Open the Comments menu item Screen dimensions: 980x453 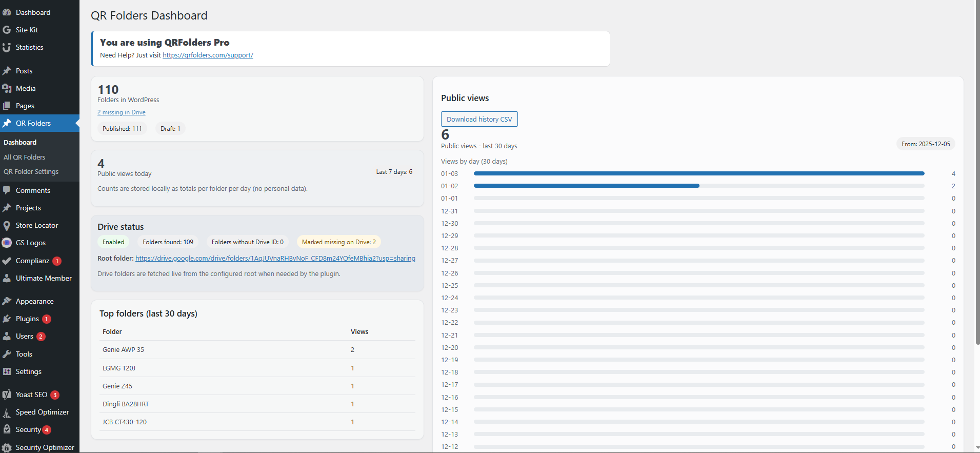(33, 190)
